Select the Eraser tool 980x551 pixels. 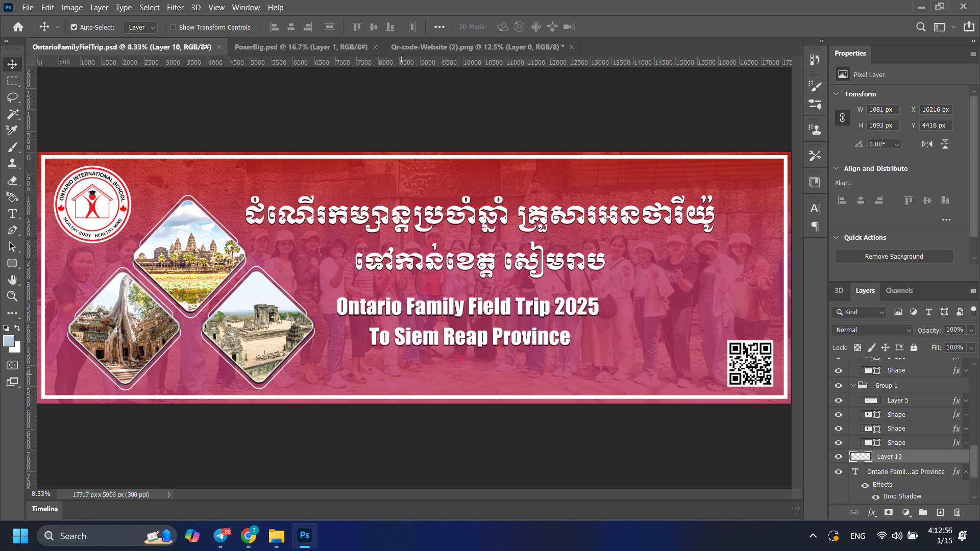(12, 181)
